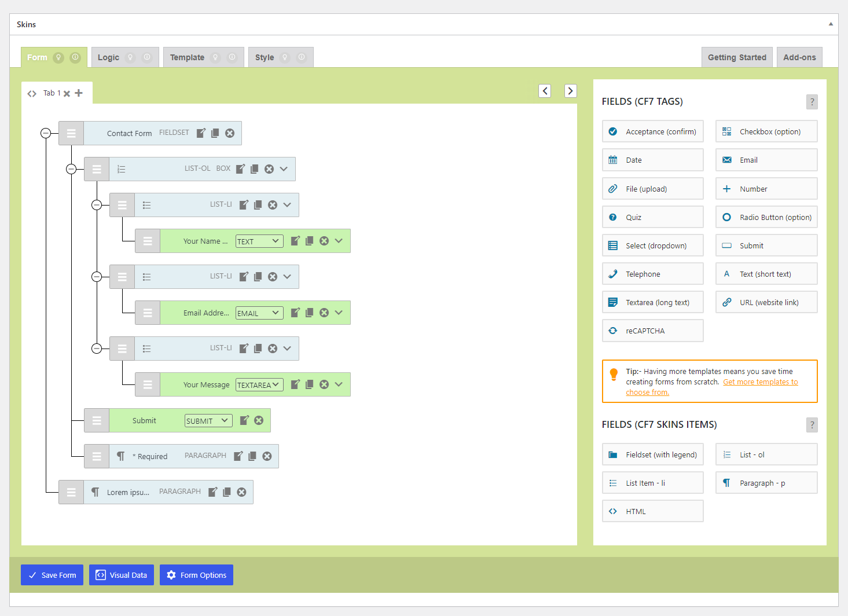Open the TEXT type dropdown for Your Name

[259, 241]
